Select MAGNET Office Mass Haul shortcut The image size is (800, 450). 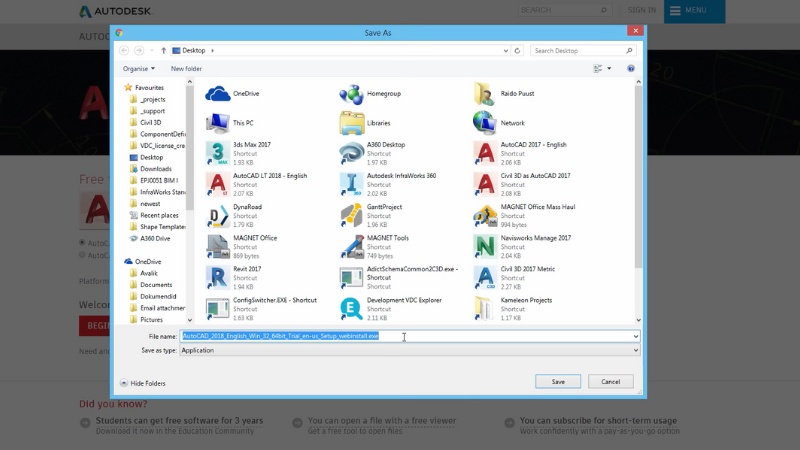point(524,215)
